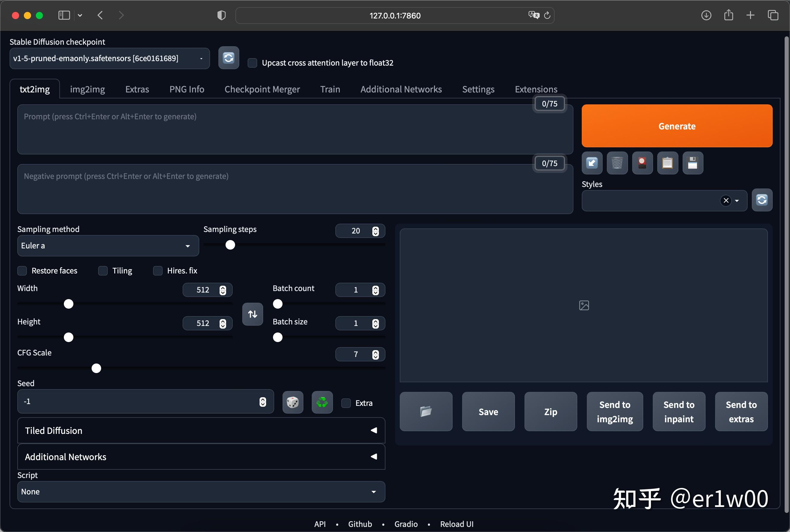Enable the Tiling checkbox
This screenshot has width=790, height=532.
pos(103,271)
